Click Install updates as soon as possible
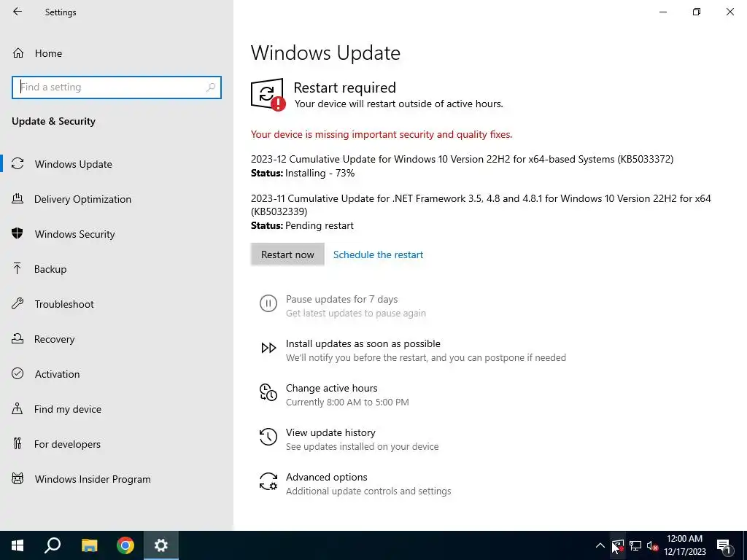 [x=363, y=343]
